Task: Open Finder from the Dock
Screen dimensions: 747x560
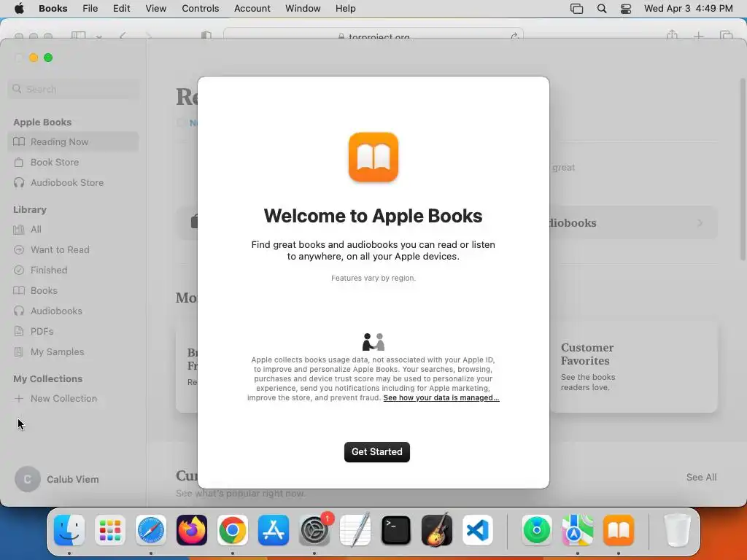Action: tap(69, 530)
